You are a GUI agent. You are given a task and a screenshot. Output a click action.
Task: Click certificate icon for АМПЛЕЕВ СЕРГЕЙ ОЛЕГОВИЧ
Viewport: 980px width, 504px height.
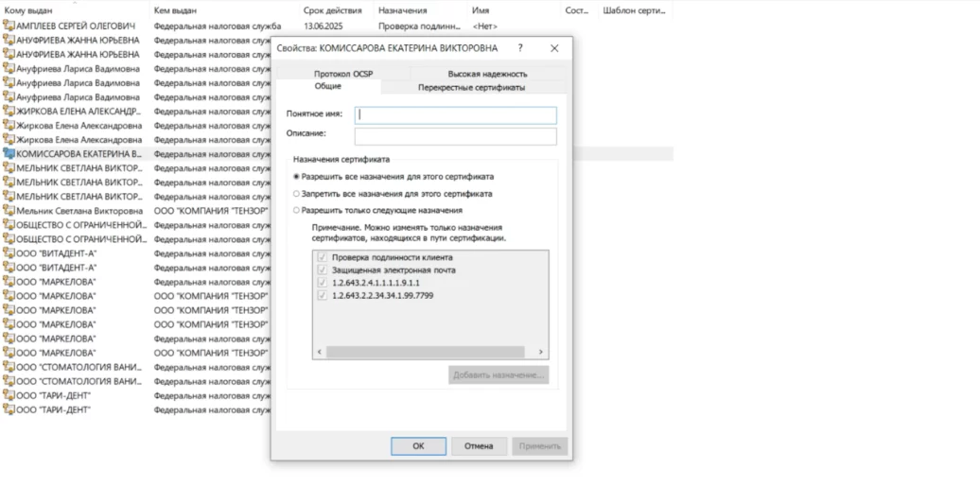tap(9, 26)
